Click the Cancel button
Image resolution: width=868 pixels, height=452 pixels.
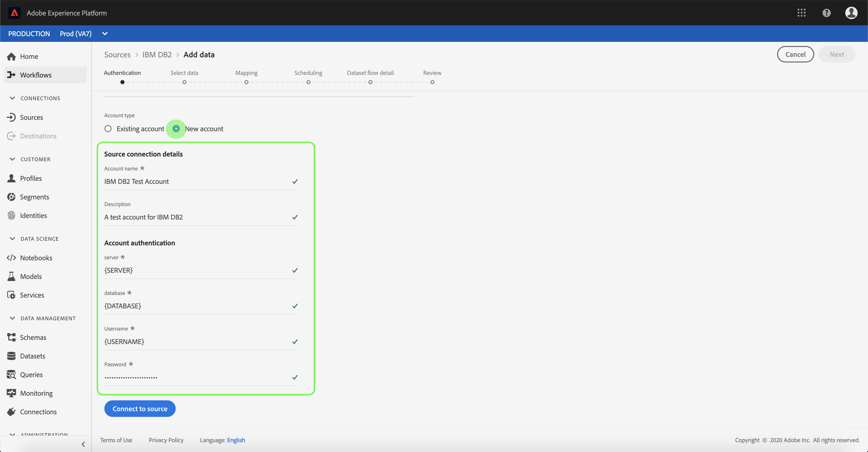pyautogui.click(x=795, y=54)
